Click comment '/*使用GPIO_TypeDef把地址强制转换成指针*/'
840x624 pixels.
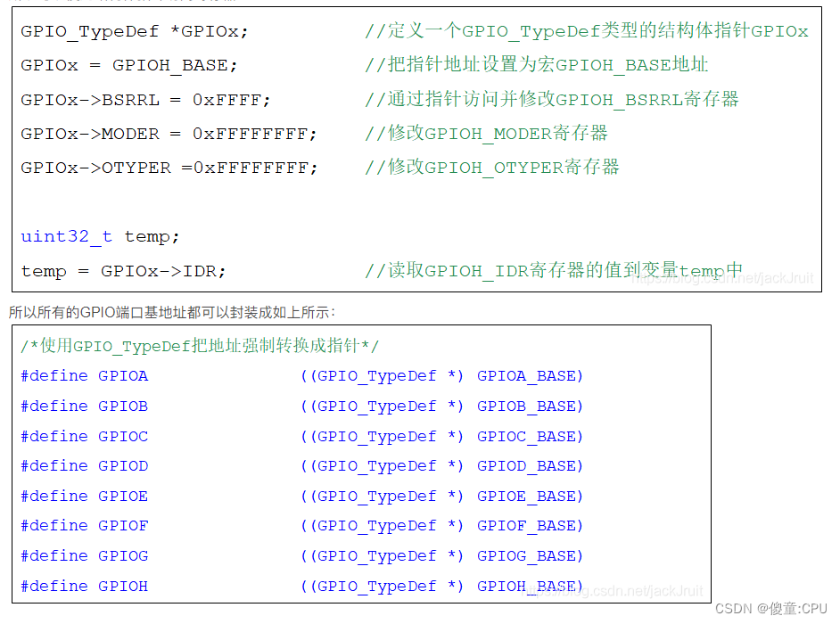pyautogui.click(x=199, y=346)
